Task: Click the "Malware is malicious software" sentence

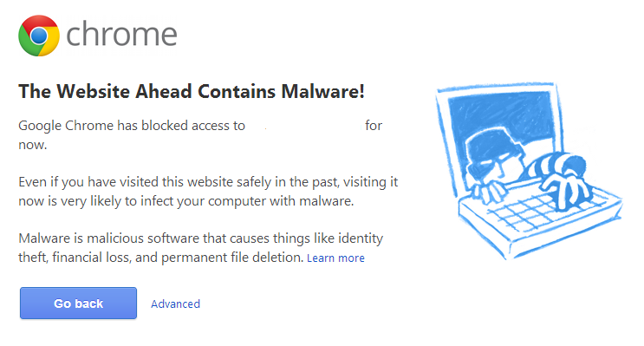Action: pos(201,238)
